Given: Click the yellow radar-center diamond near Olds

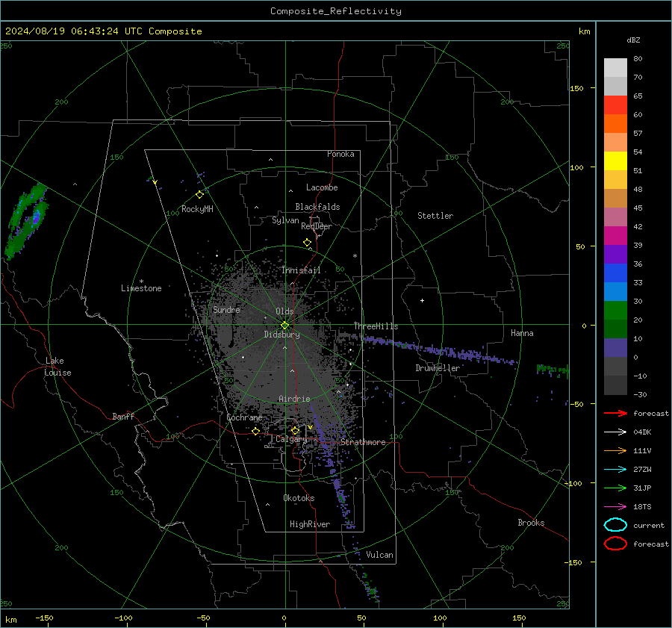Looking at the screenshot, I should click(284, 326).
